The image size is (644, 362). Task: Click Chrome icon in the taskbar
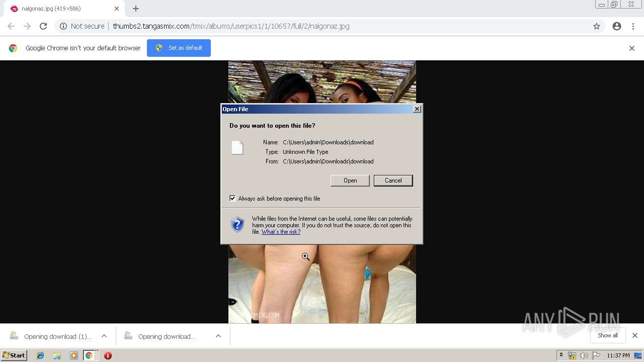[x=89, y=355]
